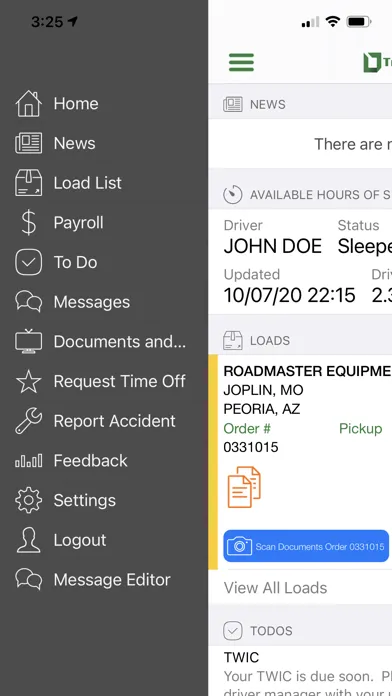Tap the battery status bar icon

pos(359,21)
